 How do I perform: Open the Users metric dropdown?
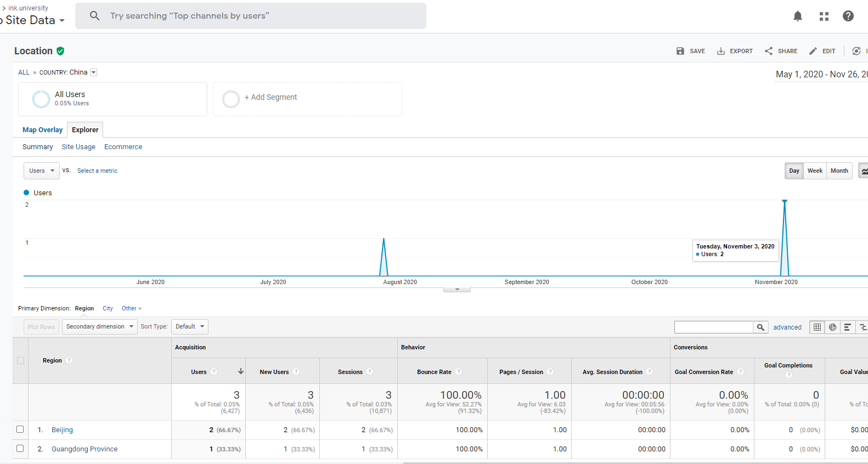[42, 171]
